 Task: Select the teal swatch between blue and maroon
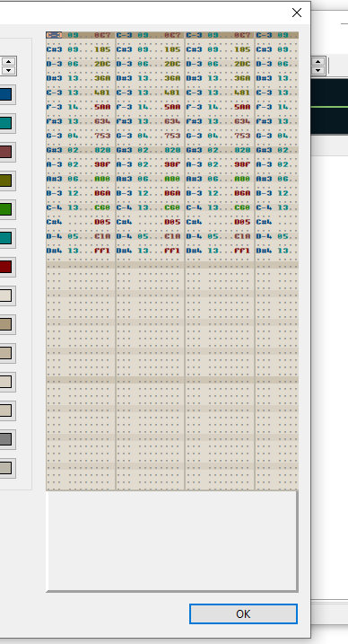pos(5,123)
